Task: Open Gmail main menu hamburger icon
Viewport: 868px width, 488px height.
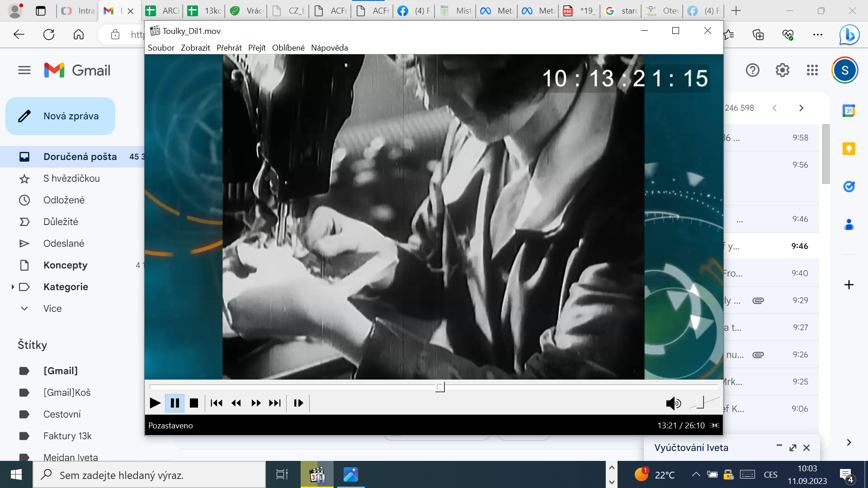Action: click(24, 70)
